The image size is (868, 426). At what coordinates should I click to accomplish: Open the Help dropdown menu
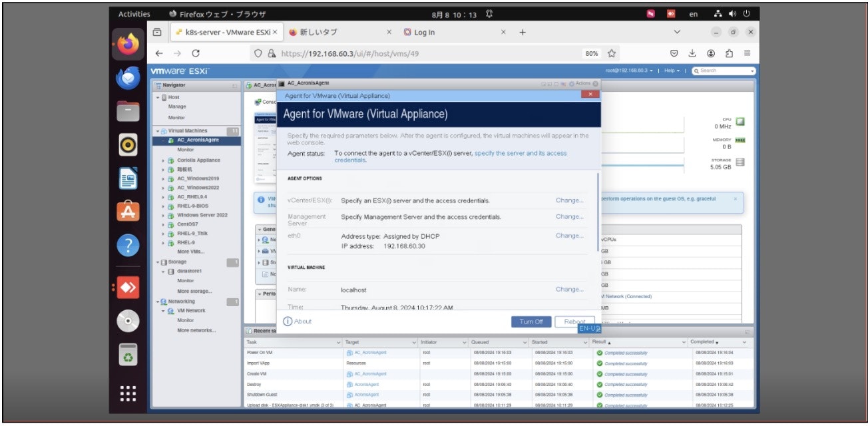673,71
